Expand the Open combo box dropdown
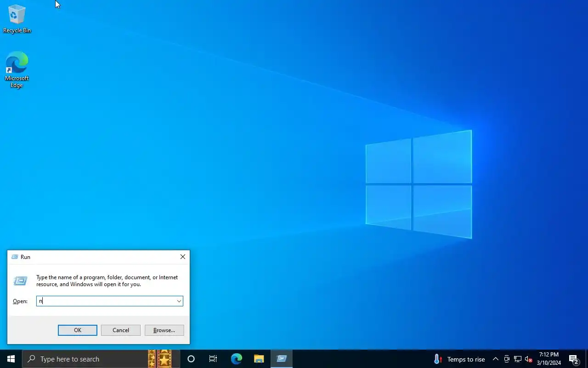The height and width of the screenshot is (368, 588). click(x=179, y=301)
